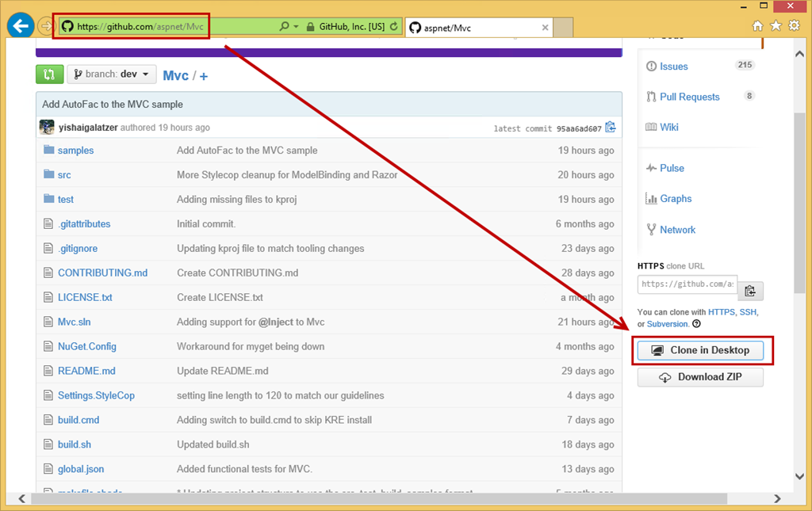Open yishaigalatzer avatar thumbnail

click(47, 128)
